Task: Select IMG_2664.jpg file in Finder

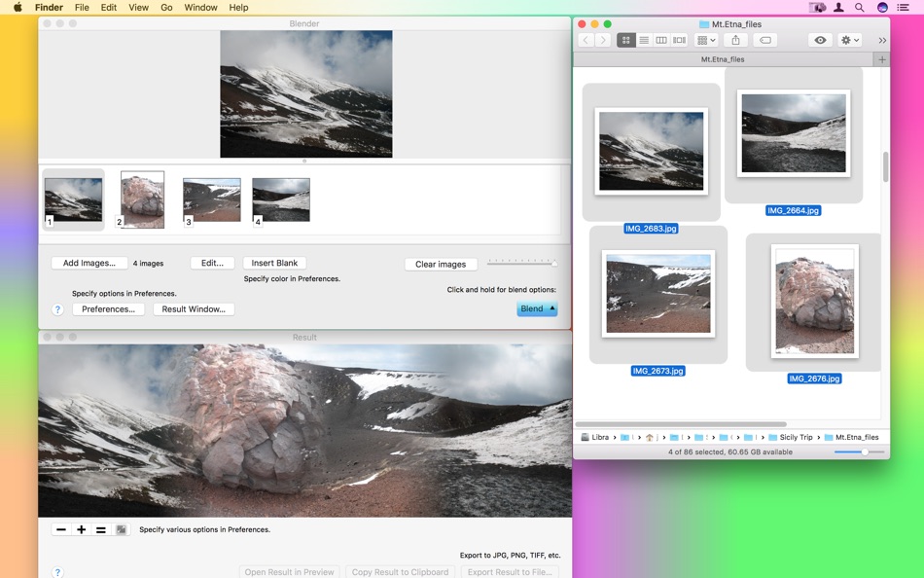Action: point(794,133)
